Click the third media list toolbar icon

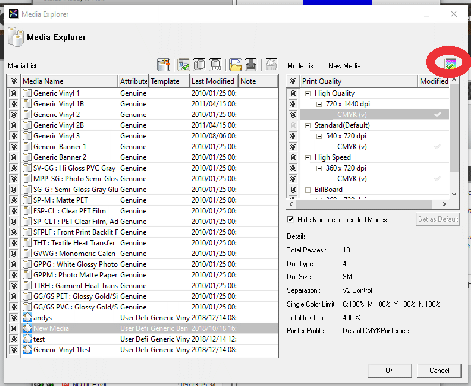(x=199, y=64)
